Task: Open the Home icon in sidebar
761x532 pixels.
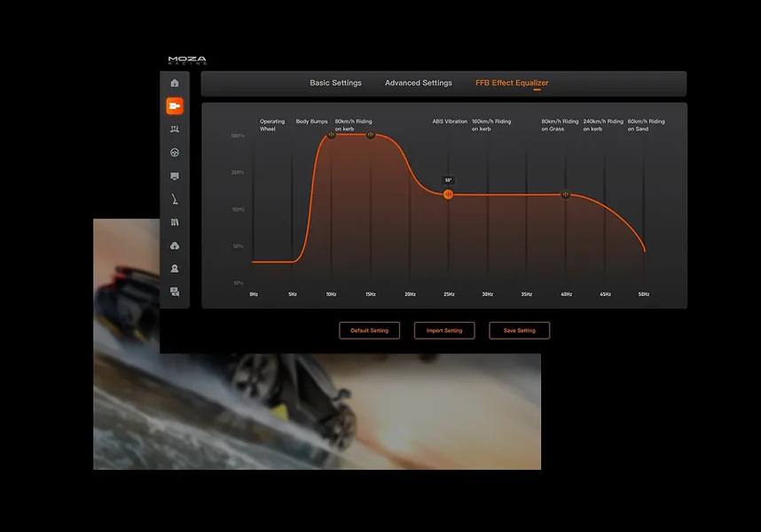Action: coord(175,83)
